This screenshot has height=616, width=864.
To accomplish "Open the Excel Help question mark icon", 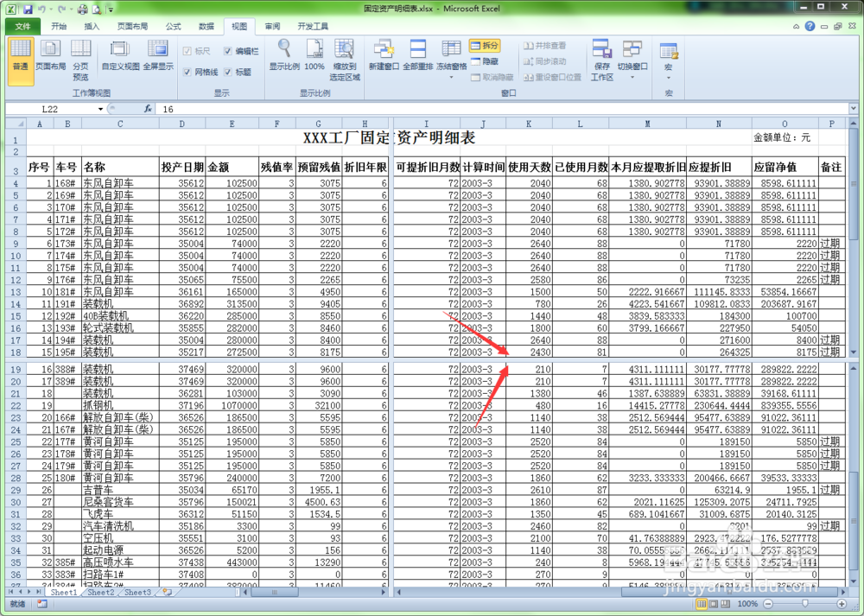I will 810,26.
